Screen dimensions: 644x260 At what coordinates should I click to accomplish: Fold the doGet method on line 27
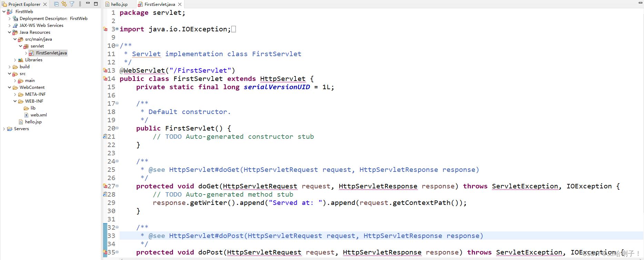click(x=117, y=186)
